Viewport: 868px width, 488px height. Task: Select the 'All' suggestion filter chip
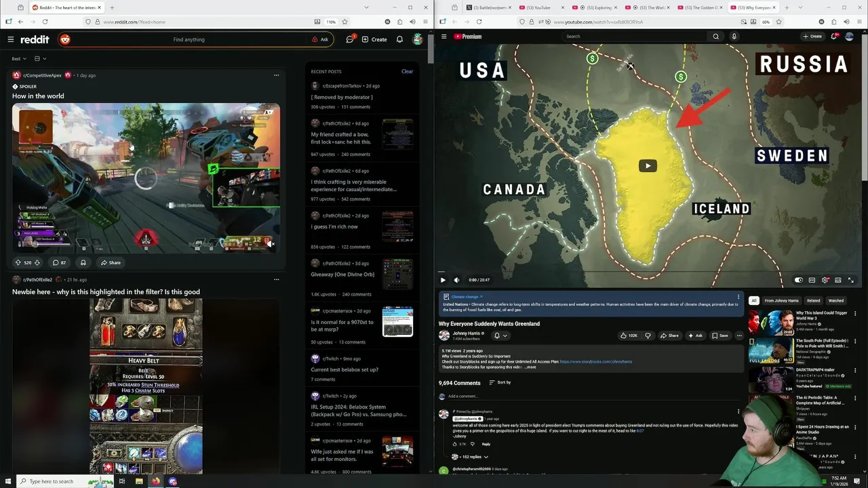[753, 300]
